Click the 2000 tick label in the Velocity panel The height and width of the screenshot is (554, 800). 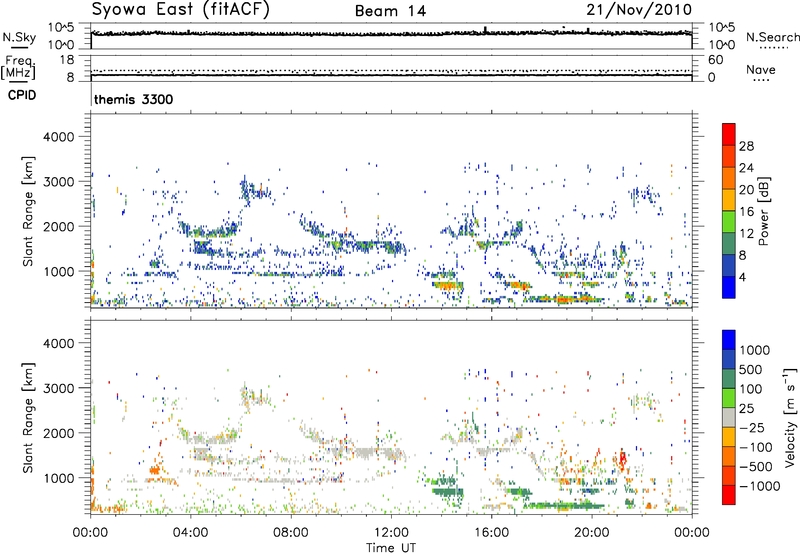pyautogui.click(x=59, y=433)
